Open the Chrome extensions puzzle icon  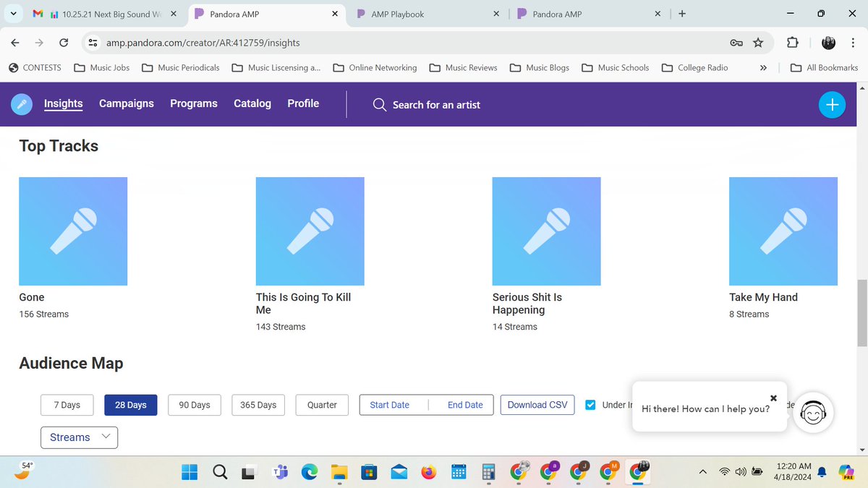[x=792, y=43]
